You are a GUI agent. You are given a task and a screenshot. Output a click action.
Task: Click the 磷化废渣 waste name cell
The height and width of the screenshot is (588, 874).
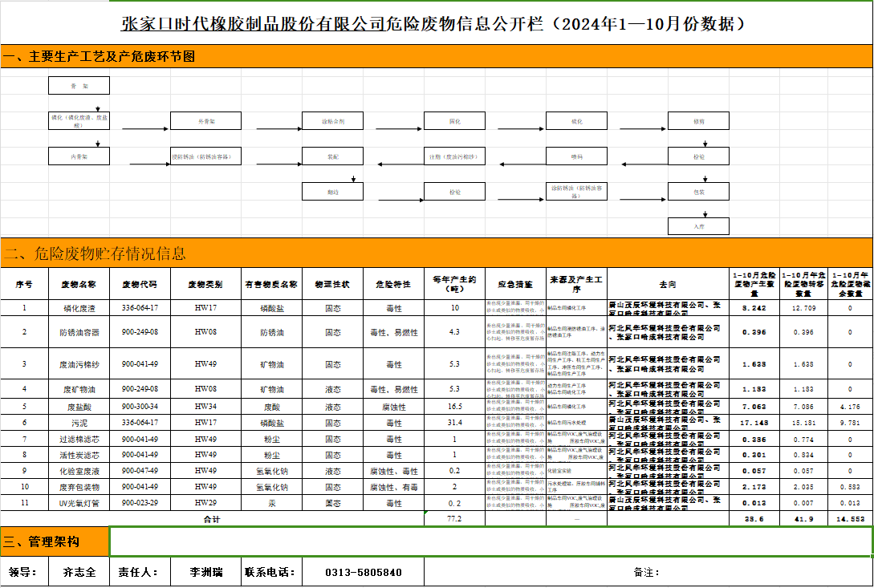click(x=79, y=308)
